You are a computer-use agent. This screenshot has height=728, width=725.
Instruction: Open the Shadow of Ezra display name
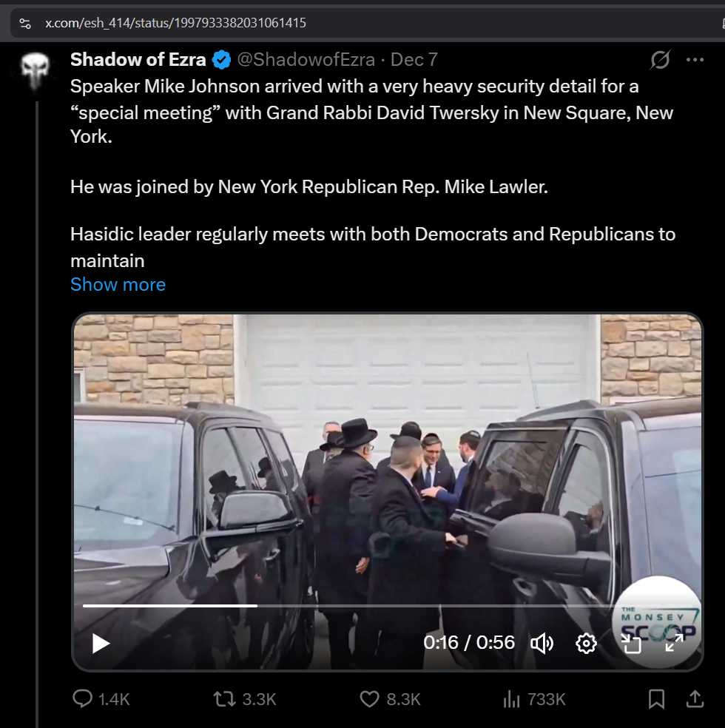pos(138,60)
